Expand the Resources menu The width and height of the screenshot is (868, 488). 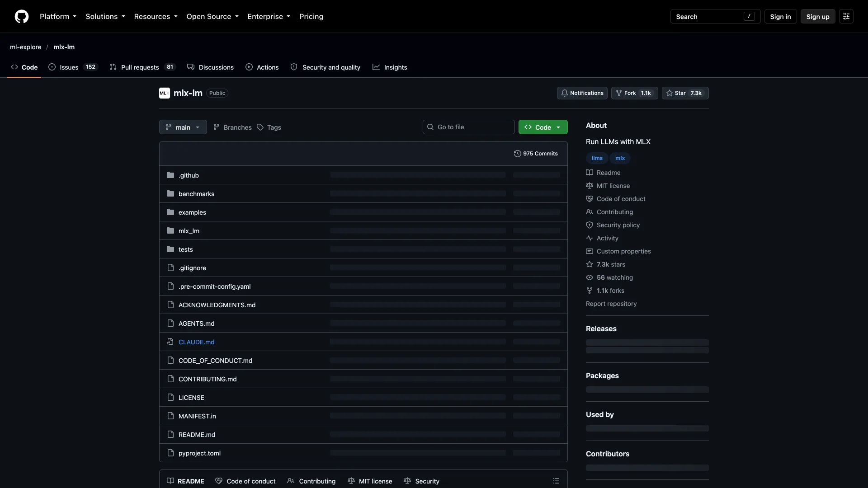(x=156, y=17)
